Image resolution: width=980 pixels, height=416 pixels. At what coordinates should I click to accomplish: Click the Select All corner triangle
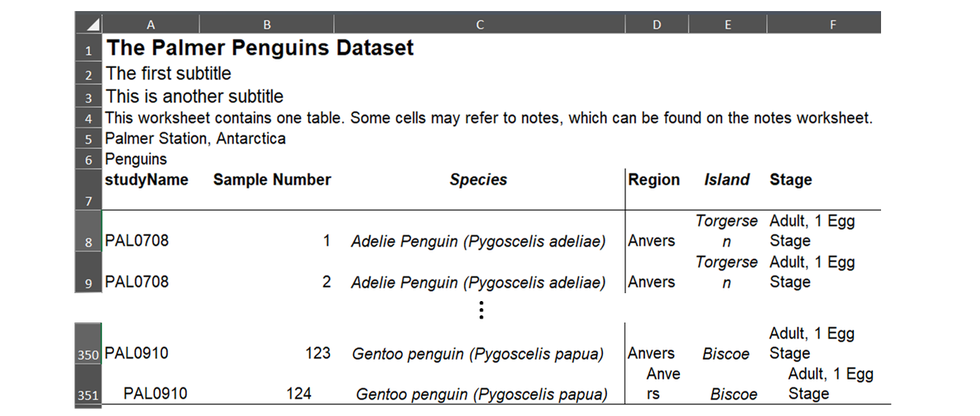tap(89, 24)
